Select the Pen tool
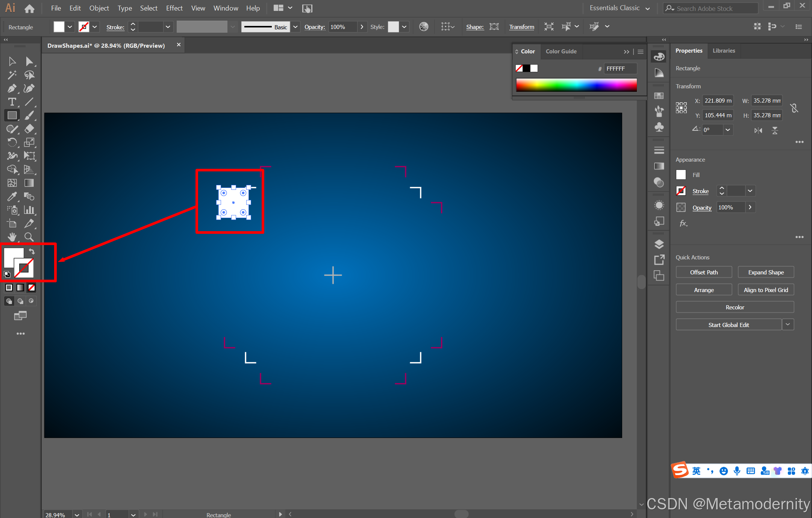The height and width of the screenshot is (518, 812). 12,88
